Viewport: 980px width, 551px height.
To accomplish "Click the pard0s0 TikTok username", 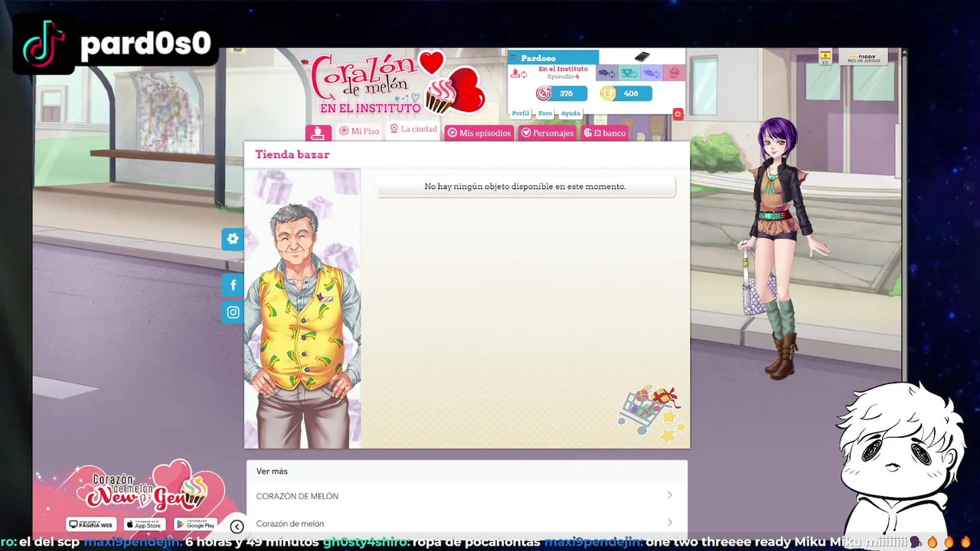I will [x=145, y=44].
